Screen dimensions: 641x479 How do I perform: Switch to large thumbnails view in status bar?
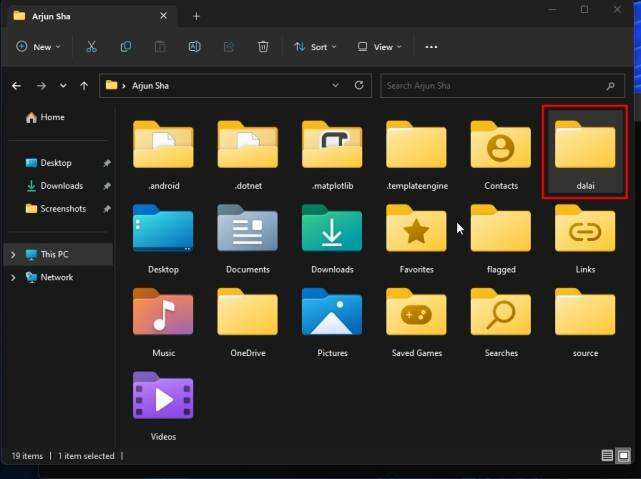pos(625,456)
